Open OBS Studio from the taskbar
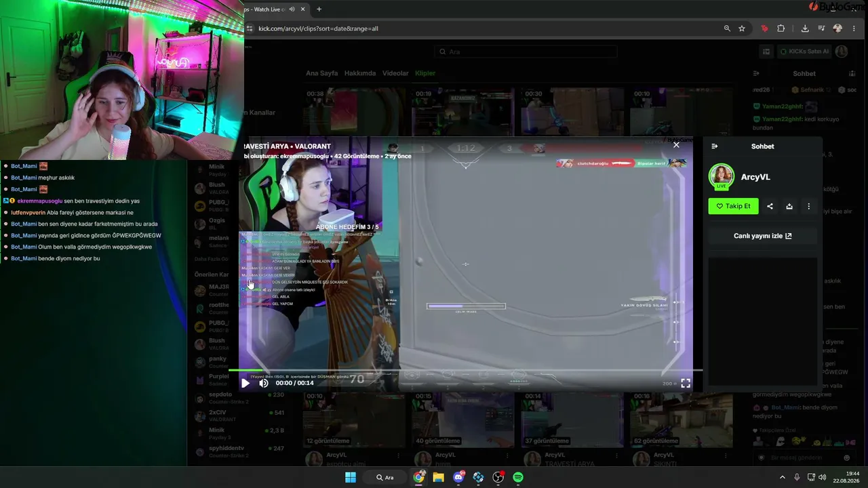Viewport: 868px width, 488px height. coord(498,477)
